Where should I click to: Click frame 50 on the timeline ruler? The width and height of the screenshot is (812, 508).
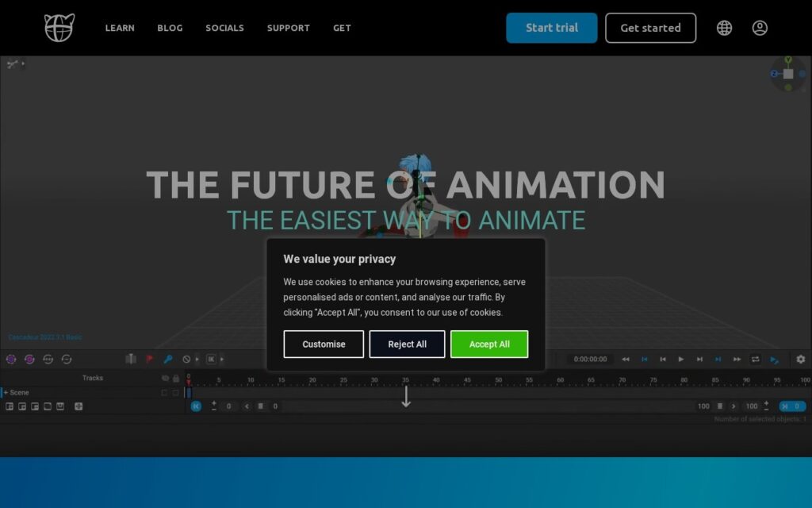tap(498, 380)
